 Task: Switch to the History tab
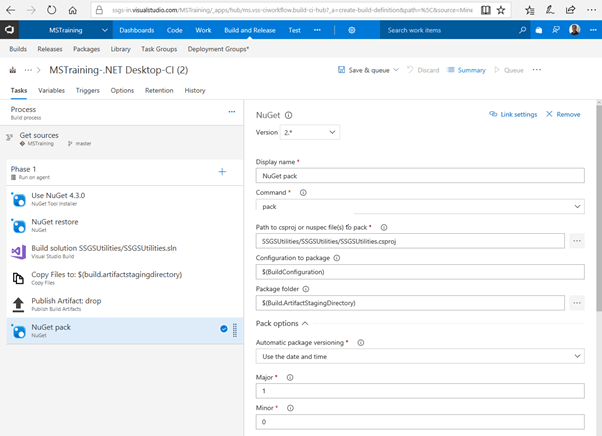195,91
